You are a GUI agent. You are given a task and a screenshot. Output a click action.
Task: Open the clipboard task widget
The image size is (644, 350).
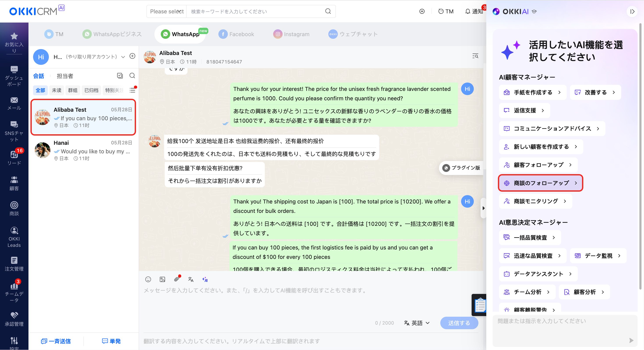(479, 305)
